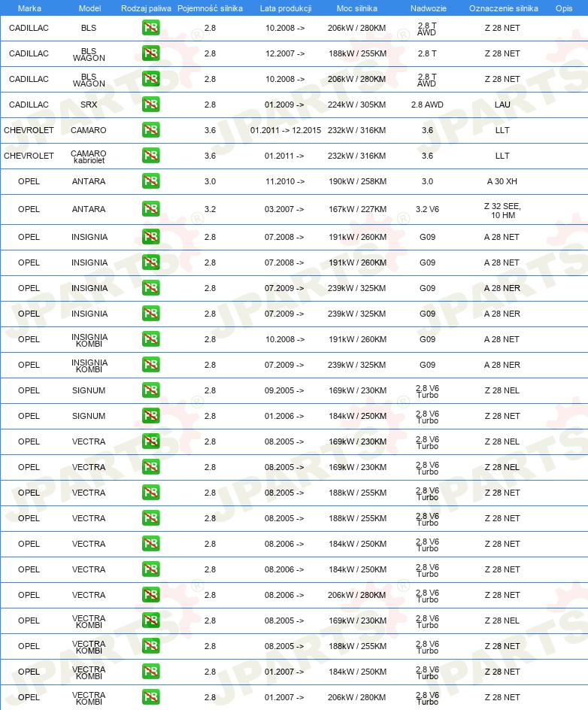This screenshot has height=710, width=588.
Task: Click the Model column header
Action: [89, 8]
